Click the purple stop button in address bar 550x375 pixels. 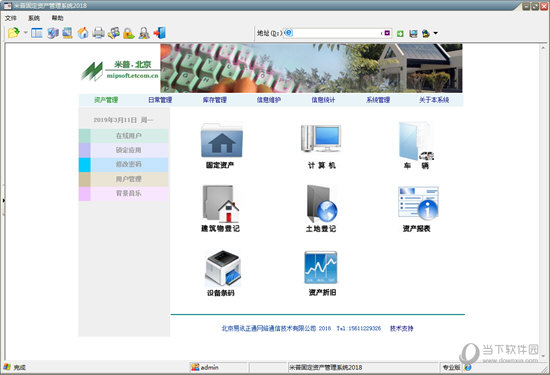coord(387,33)
